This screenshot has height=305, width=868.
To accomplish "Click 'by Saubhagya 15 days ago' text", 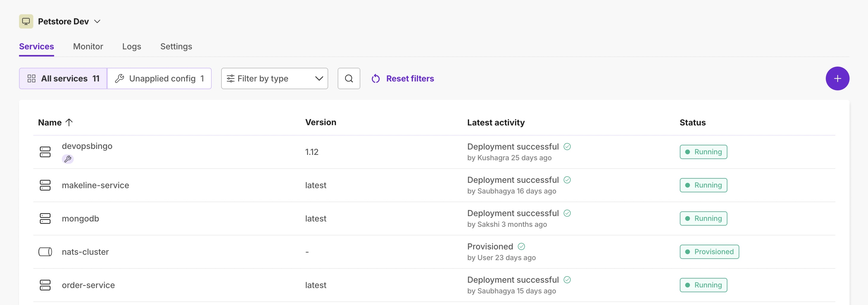I will coord(512,291).
